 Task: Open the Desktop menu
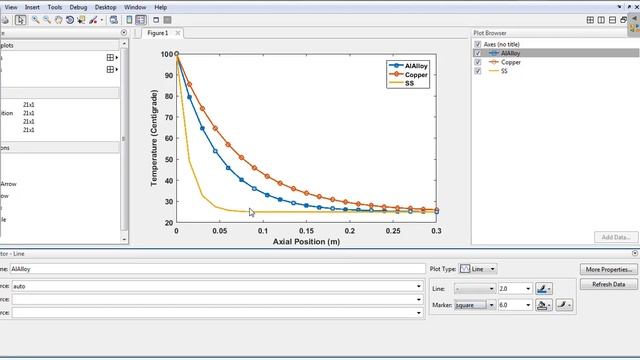click(x=105, y=7)
